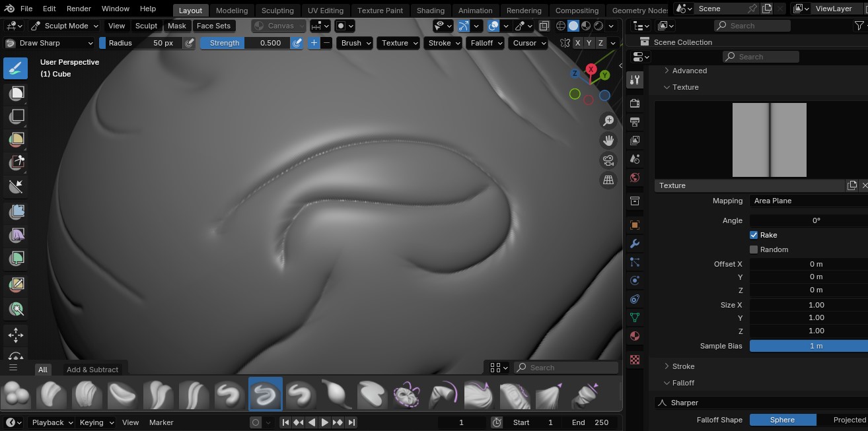The width and height of the screenshot is (868, 431).
Task: Switch to the Shading workspace tab
Action: 431,10
